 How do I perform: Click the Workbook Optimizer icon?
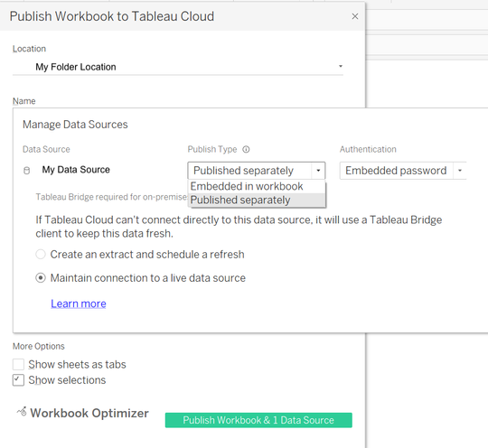tap(22, 412)
